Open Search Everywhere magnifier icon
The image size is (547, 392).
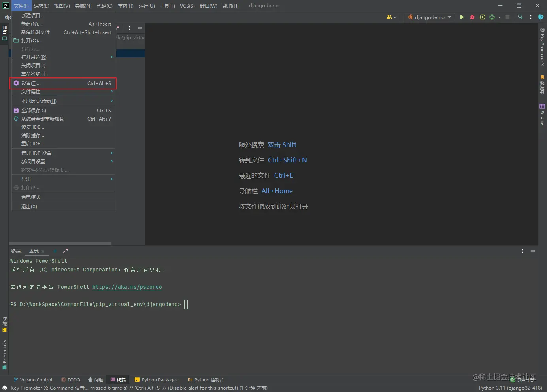521,17
